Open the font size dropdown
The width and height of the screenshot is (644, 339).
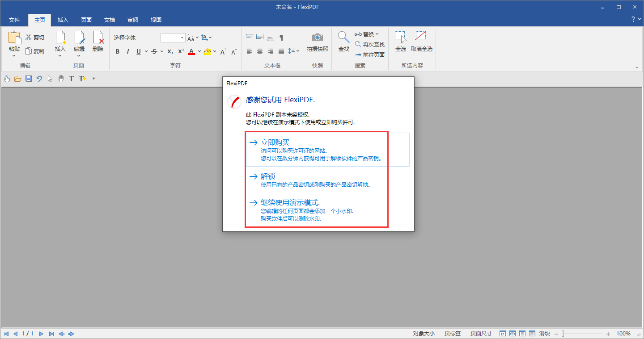[182, 38]
